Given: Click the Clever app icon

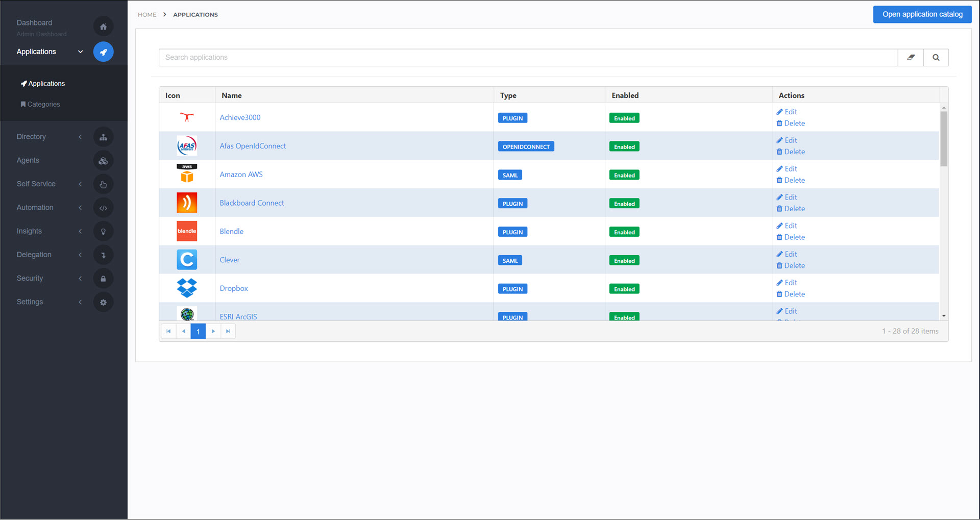Looking at the screenshot, I should pyautogui.click(x=187, y=260).
